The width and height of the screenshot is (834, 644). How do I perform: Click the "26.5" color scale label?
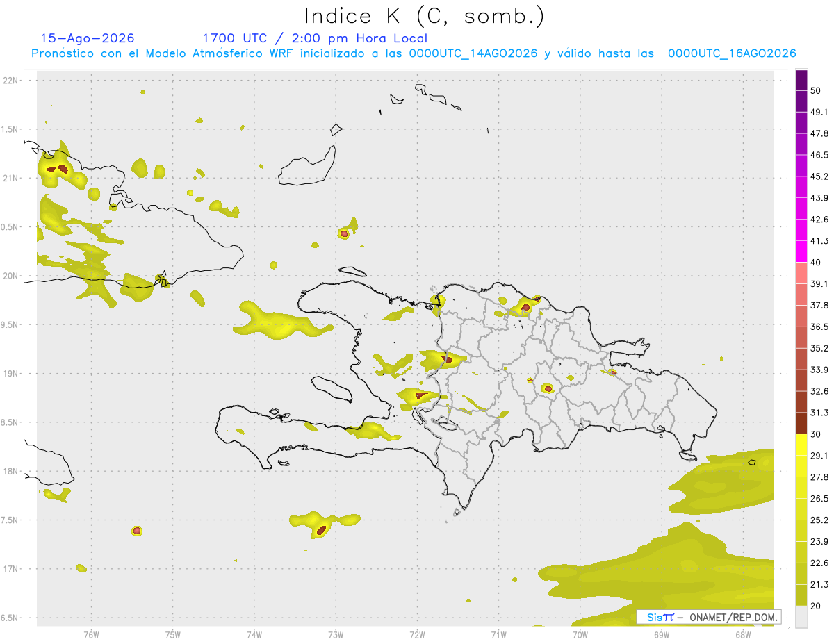pyautogui.click(x=819, y=499)
